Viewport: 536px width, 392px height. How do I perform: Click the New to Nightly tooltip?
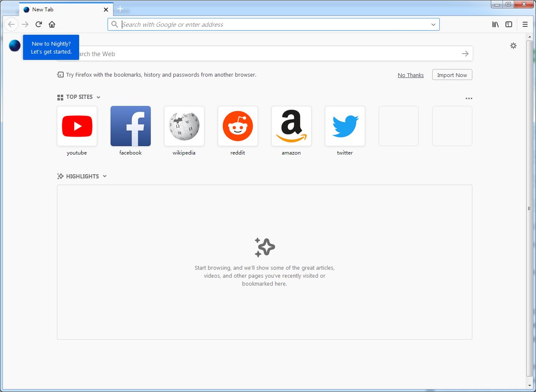click(51, 47)
